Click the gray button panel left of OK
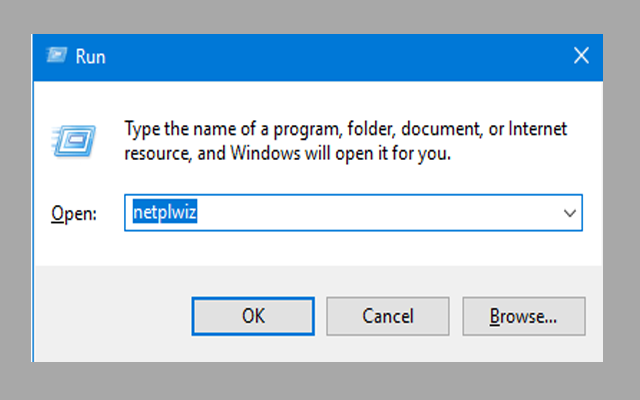The image size is (640, 400). tap(110, 316)
